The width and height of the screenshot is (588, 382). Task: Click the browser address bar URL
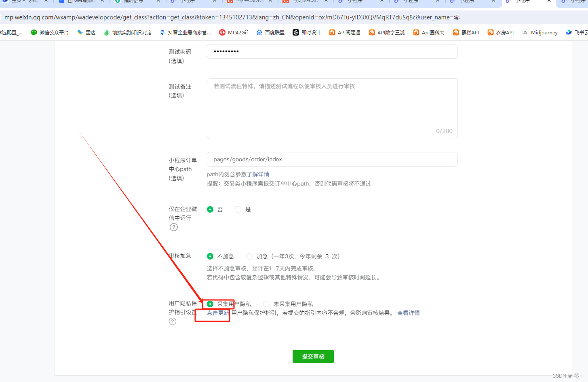232,17
